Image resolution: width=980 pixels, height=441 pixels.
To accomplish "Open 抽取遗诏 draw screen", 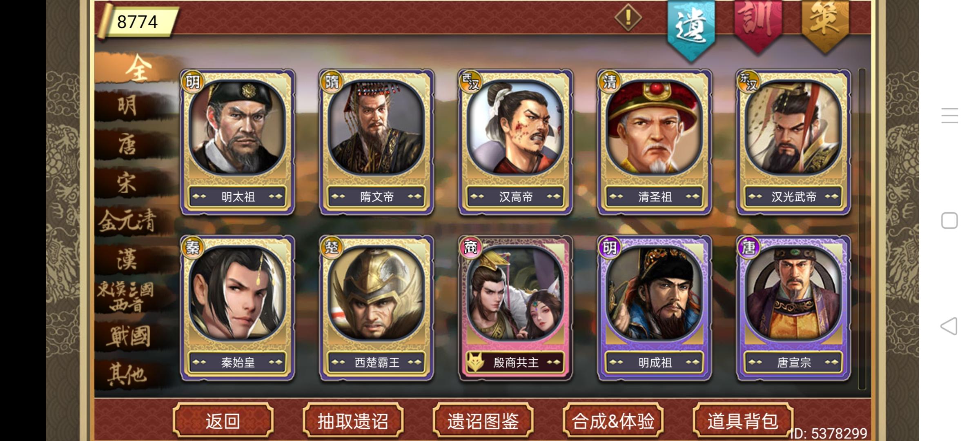I will click(x=353, y=421).
